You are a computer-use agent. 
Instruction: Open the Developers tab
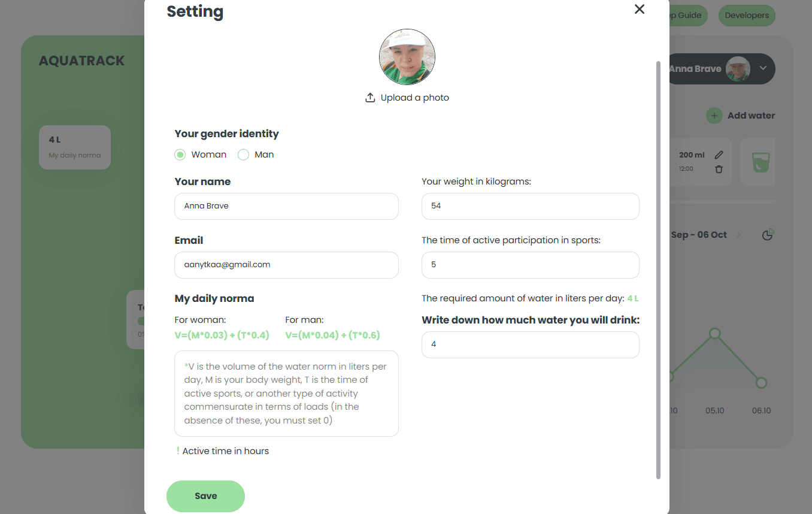coord(746,16)
